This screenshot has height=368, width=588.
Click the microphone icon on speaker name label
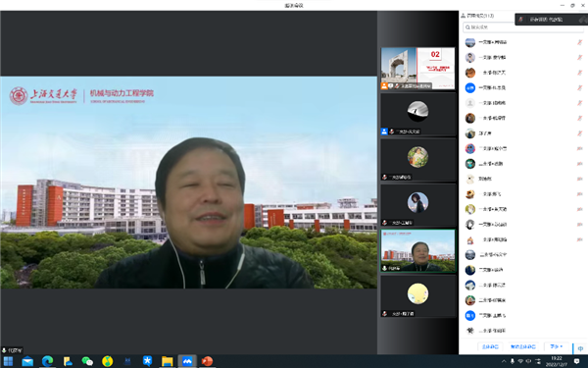(x=4, y=350)
